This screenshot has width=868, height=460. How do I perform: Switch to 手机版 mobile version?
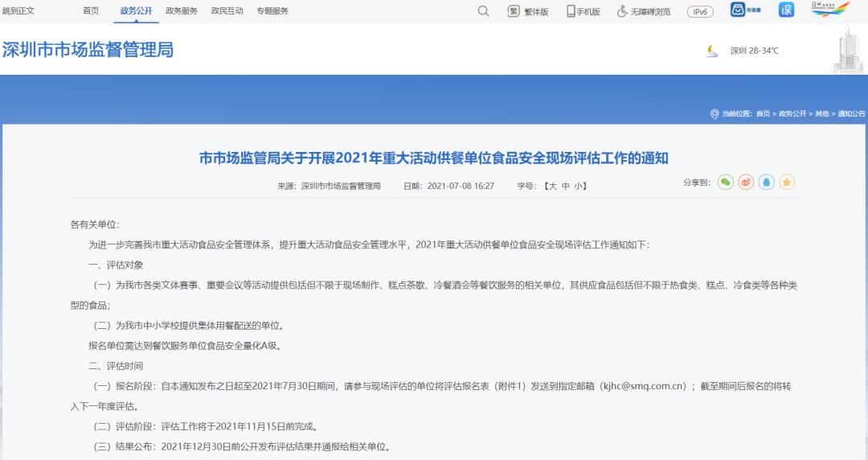point(583,11)
